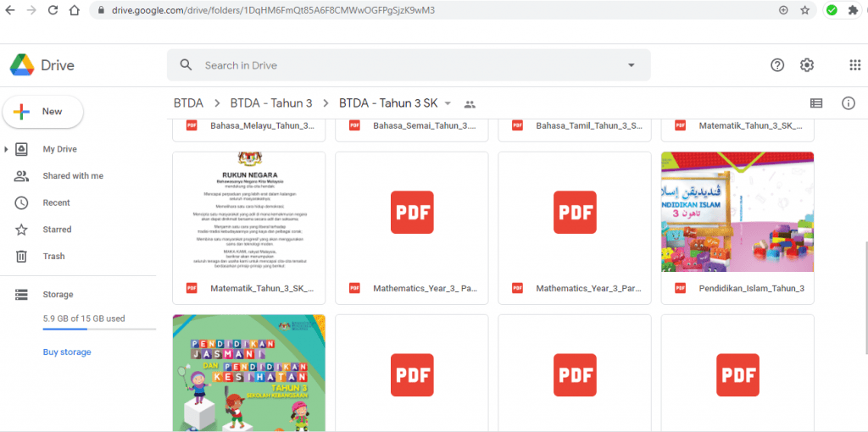Open search options dropdown arrow
Screen dimensions: 868x432
click(x=631, y=65)
